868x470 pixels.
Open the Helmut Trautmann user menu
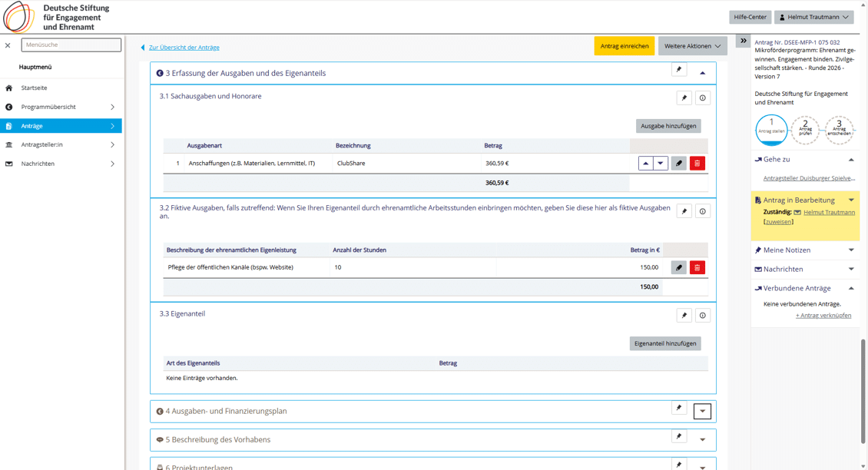click(x=813, y=17)
